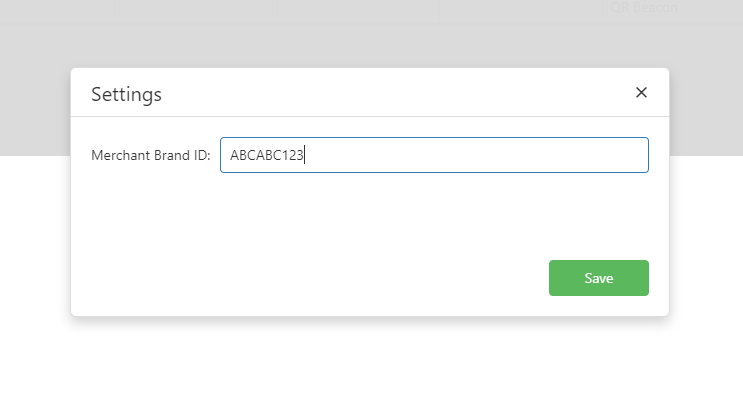
Task: Click the Merchant Brand ID label
Action: [x=151, y=155]
